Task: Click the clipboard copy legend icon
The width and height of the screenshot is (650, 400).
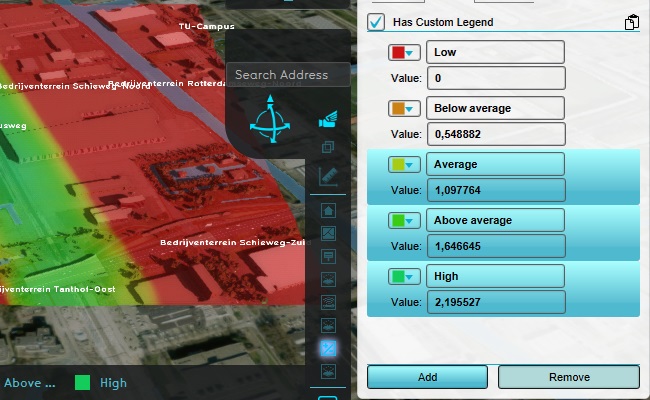Action: pos(632,22)
